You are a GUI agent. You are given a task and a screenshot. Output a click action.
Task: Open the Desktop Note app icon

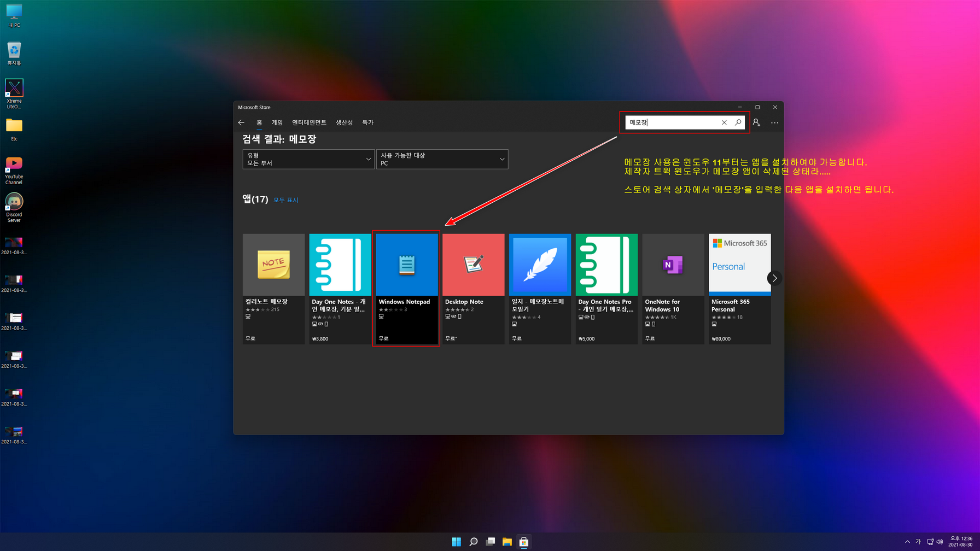click(x=474, y=265)
